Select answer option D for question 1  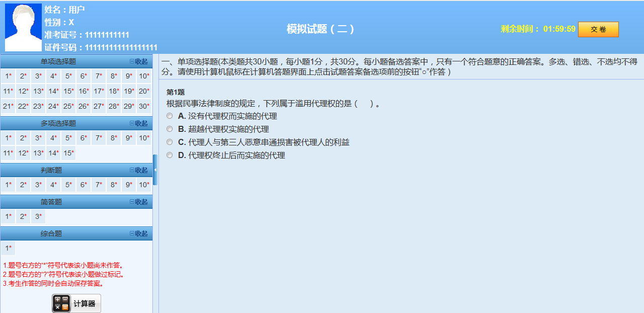(x=170, y=155)
